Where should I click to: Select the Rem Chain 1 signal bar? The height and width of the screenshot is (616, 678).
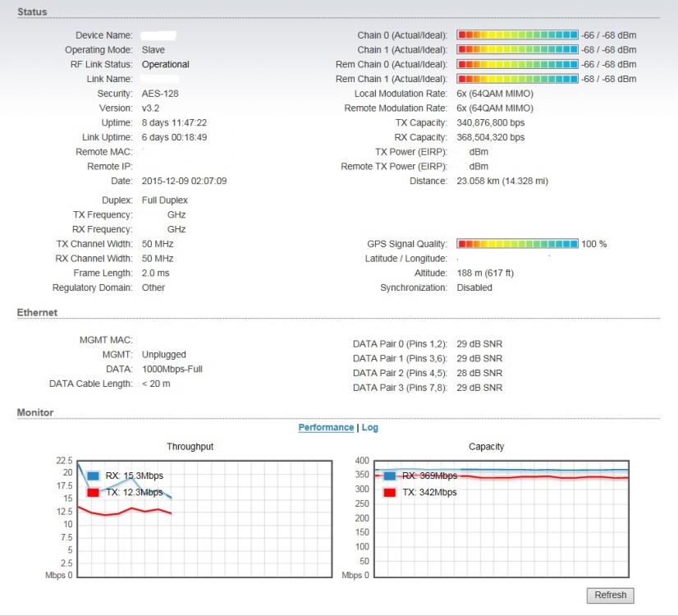point(517,79)
